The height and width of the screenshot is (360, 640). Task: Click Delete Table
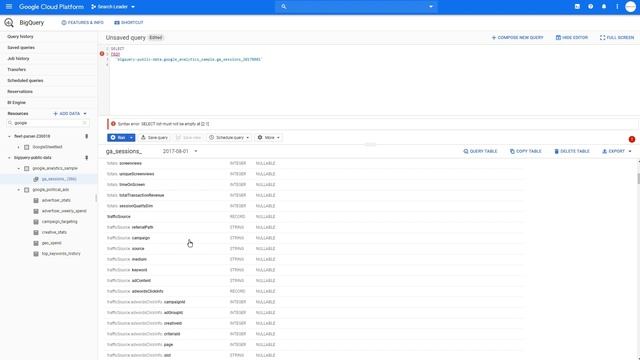point(571,151)
